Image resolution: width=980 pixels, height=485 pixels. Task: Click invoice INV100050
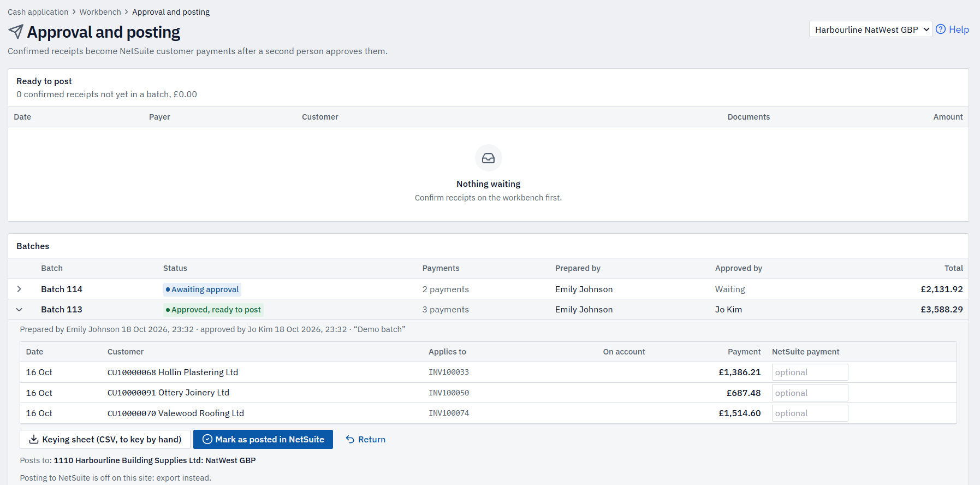[x=449, y=393]
